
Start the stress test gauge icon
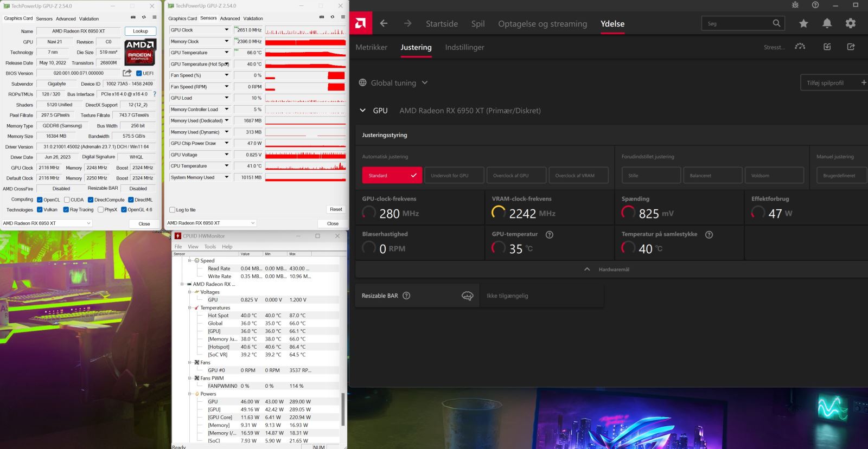[800, 47]
